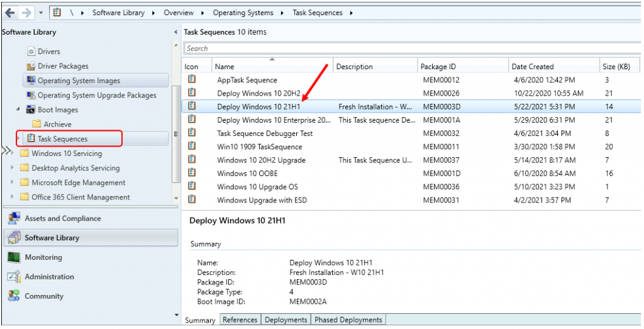Select package ID MEM00026 cell
The image size is (644, 329).
tap(441, 93)
